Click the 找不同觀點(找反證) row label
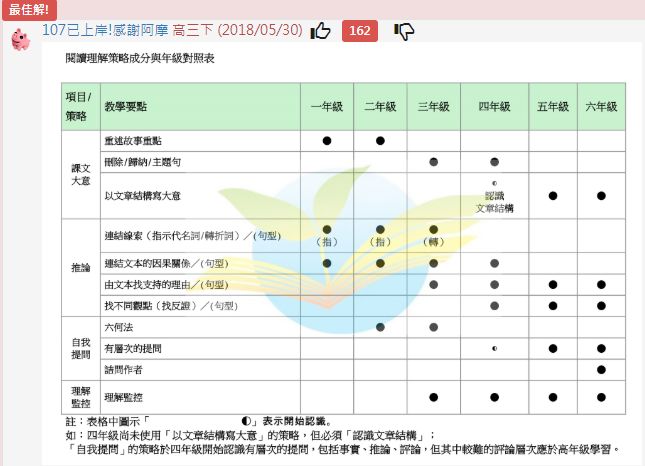 pyautogui.click(x=171, y=306)
